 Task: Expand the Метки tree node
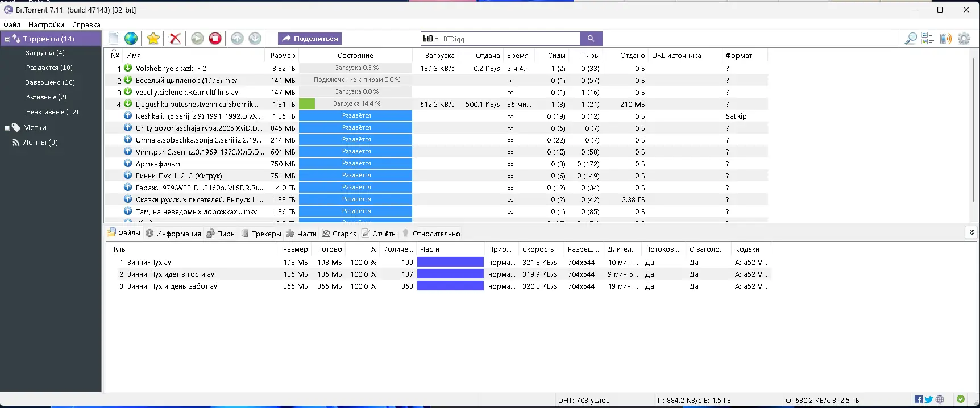(7, 128)
